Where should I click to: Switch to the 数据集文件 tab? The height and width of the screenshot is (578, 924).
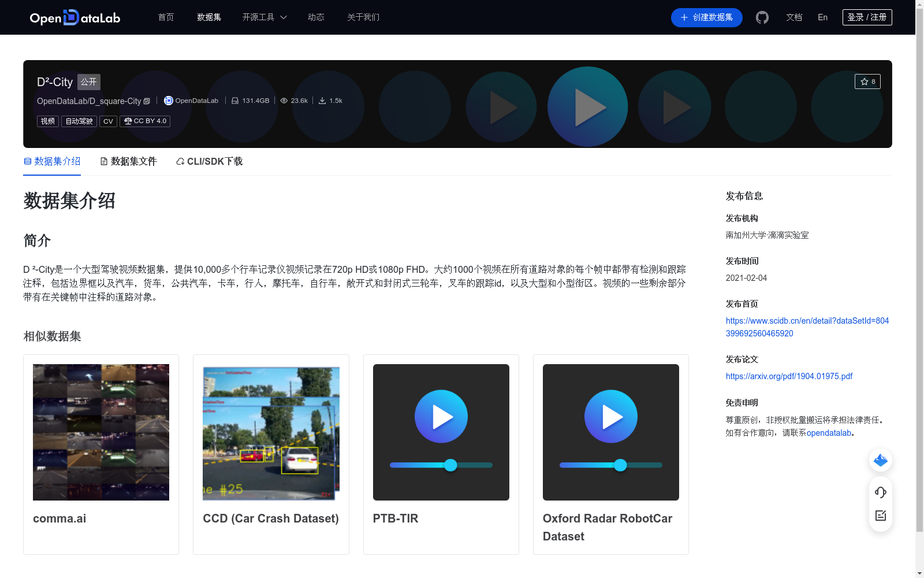tap(128, 161)
